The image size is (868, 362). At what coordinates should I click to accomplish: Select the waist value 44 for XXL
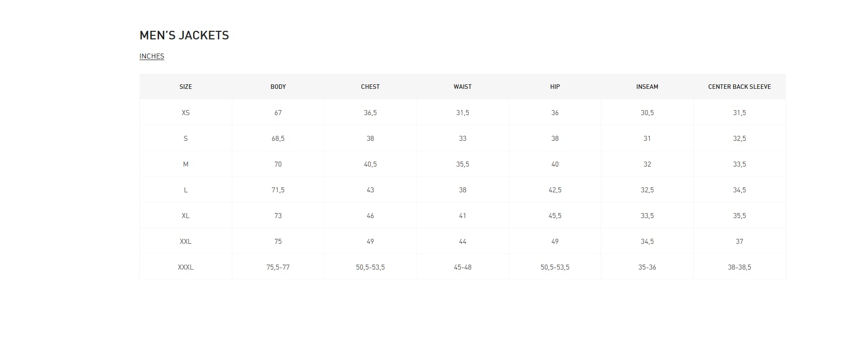click(462, 241)
